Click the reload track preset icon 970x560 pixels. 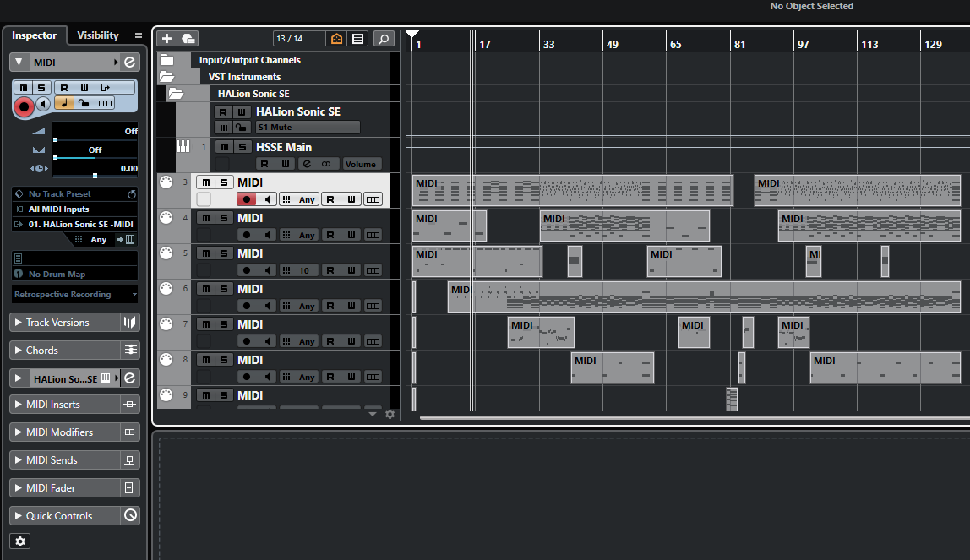pos(131,194)
